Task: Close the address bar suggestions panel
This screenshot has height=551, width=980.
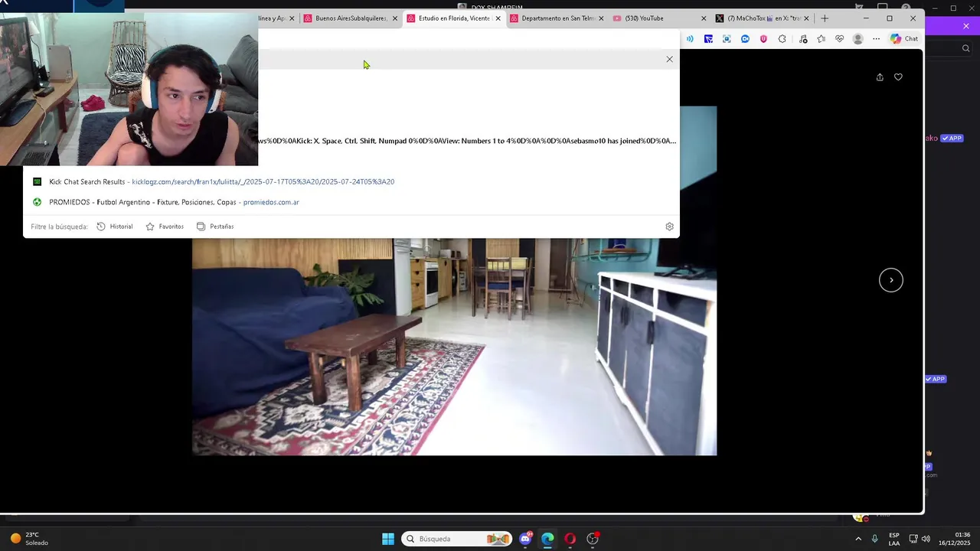Action: point(669,59)
